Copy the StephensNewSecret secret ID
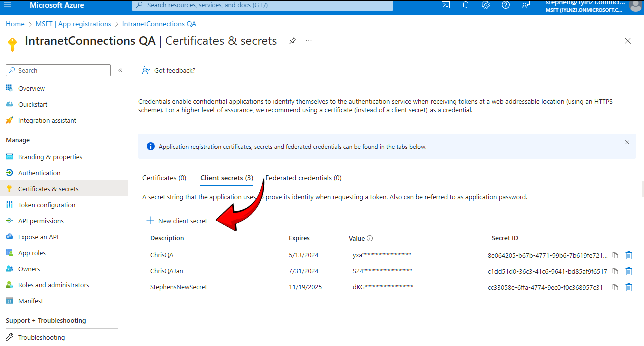The height and width of the screenshot is (346, 644). tap(615, 287)
